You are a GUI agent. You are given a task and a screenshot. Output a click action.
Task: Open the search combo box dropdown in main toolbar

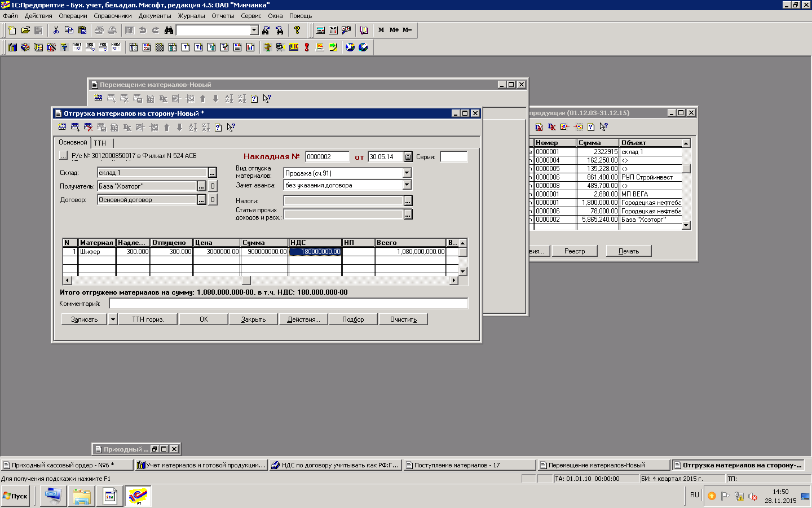254,30
